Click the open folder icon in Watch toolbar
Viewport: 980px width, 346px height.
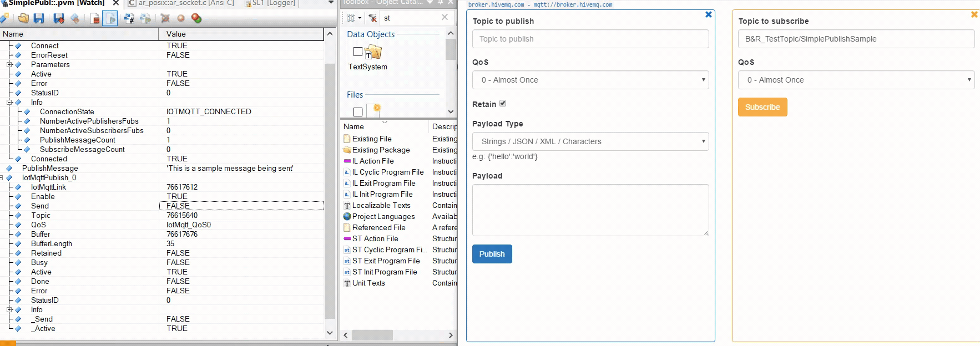[23, 18]
